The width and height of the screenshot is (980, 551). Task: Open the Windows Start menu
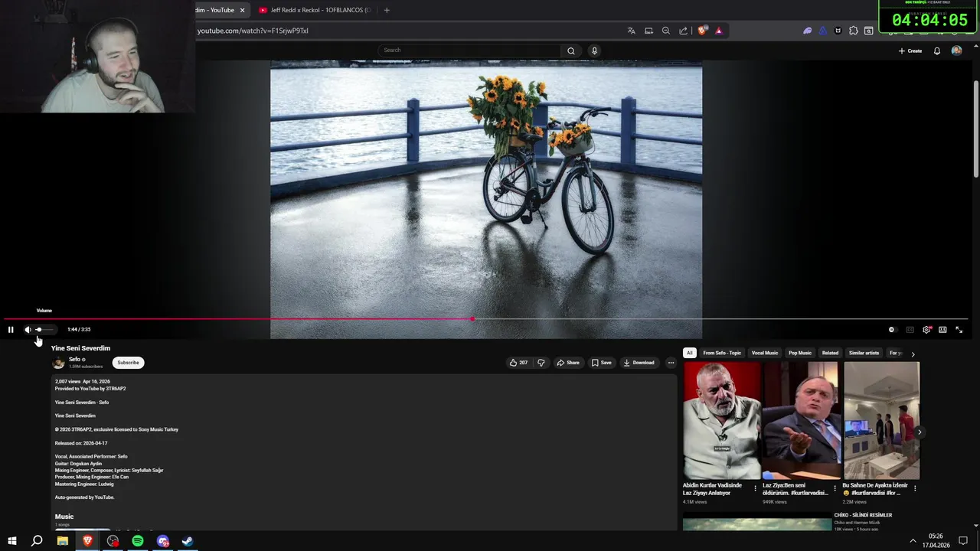pyautogui.click(x=11, y=541)
